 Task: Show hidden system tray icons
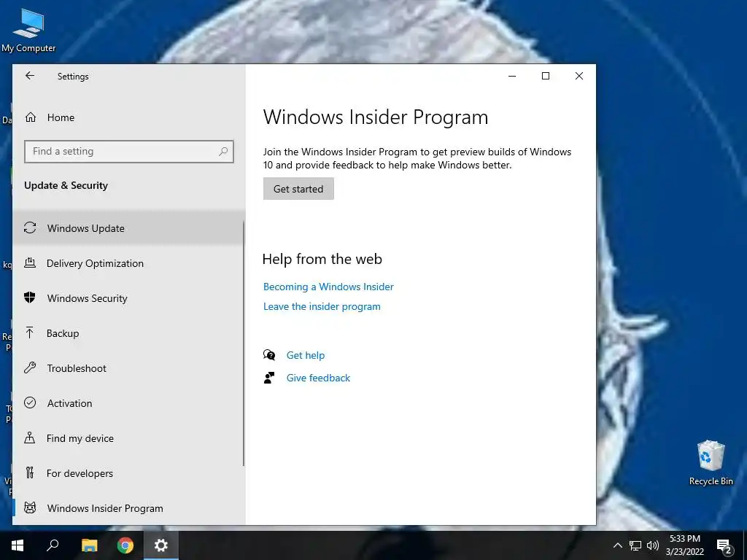(x=617, y=545)
